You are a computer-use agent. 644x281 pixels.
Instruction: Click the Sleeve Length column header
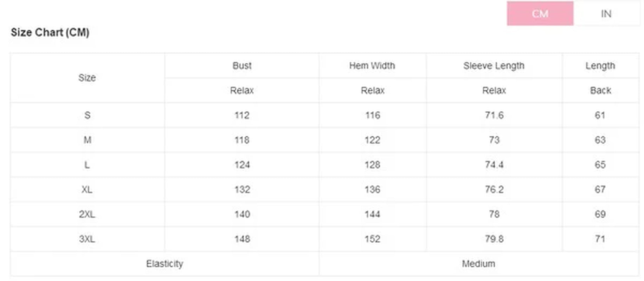tap(494, 66)
